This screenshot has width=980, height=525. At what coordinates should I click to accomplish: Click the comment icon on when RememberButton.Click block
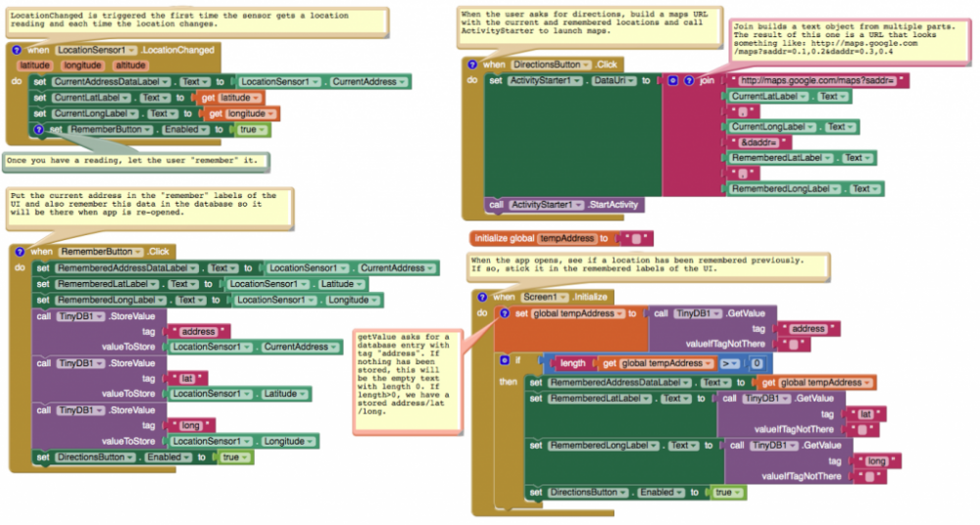pyautogui.click(x=20, y=252)
